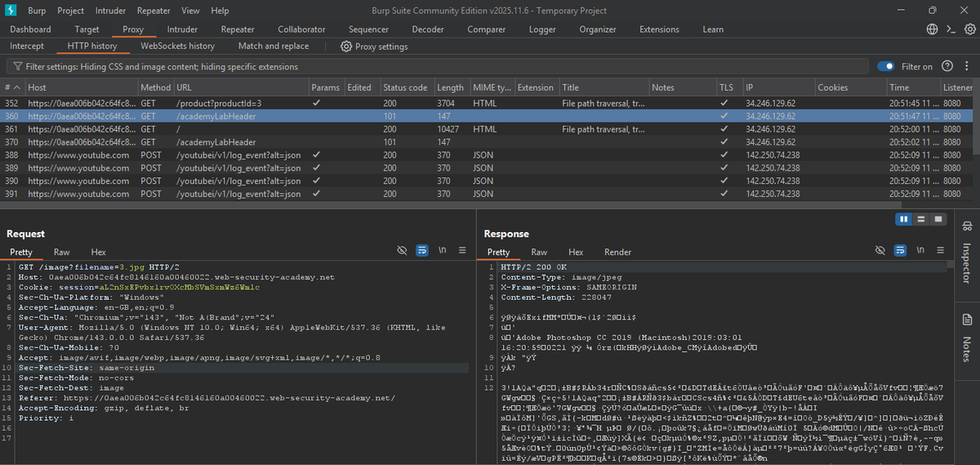Open the Repeater menu in the menu bar

click(x=154, y=11)
